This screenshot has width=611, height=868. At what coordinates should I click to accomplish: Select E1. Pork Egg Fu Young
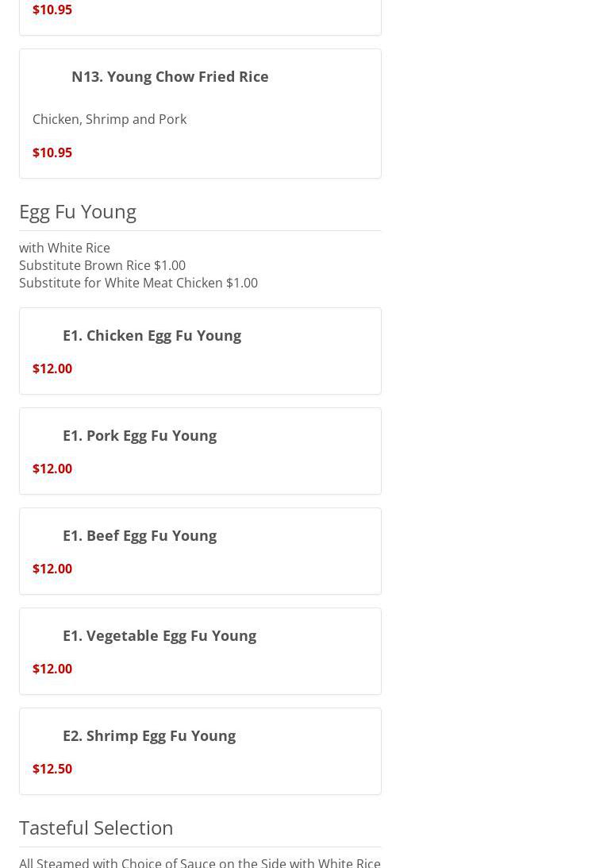click(140, 435)
